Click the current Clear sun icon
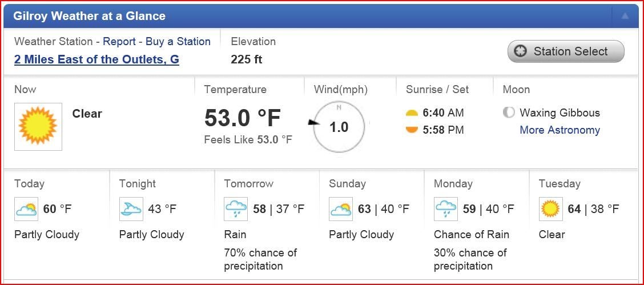 pos(38,126)
